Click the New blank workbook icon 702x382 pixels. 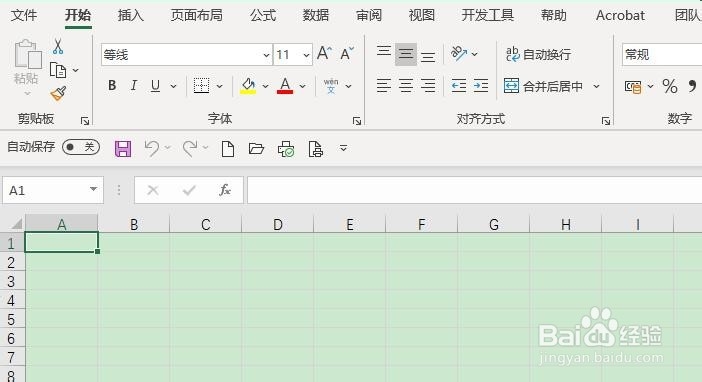(228, 149)
